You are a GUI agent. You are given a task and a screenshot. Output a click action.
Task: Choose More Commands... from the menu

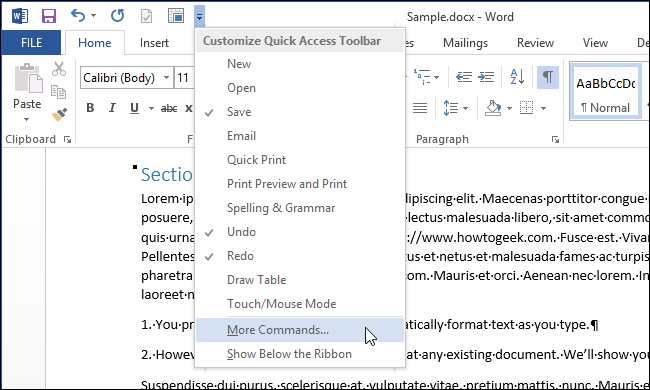click(x=300, y=330)
